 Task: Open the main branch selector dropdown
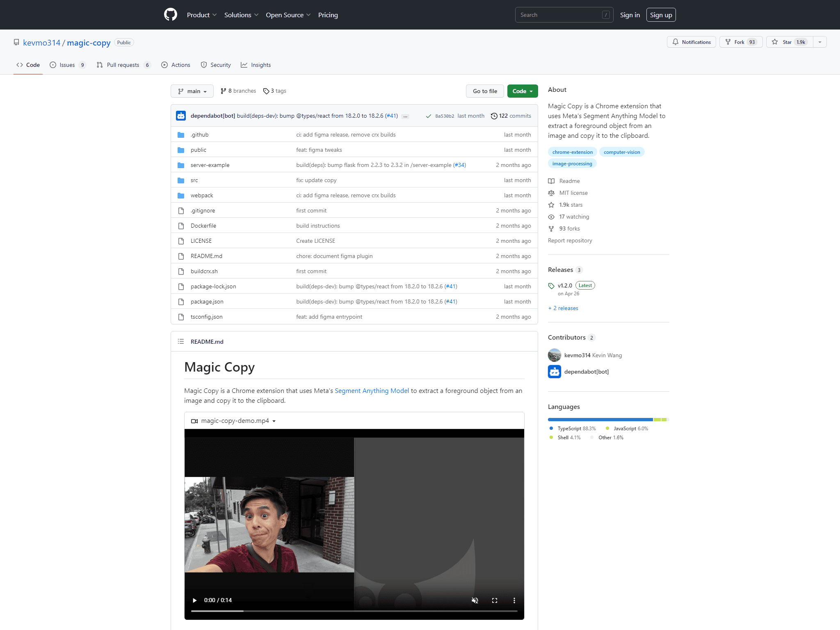(192, 91)
